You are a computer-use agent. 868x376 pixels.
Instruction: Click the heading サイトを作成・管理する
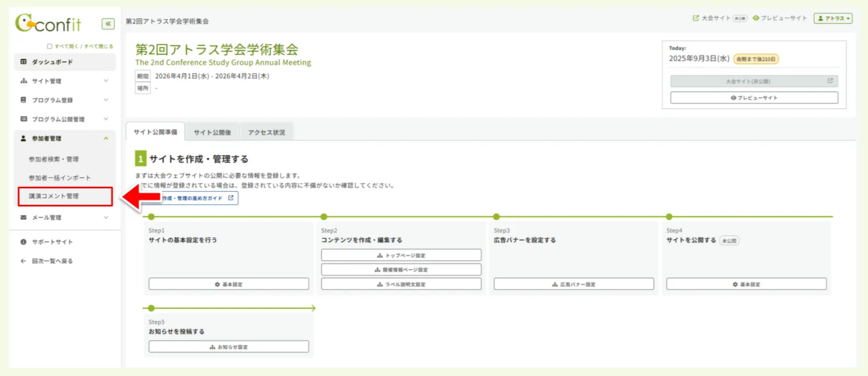[199, 159]
